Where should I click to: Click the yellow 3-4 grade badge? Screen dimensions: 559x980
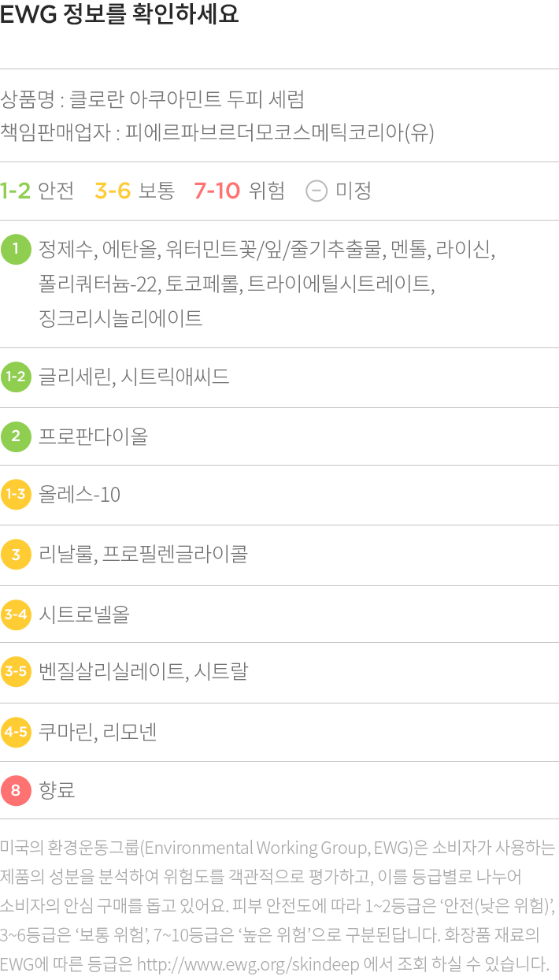(x=16, y=614)
